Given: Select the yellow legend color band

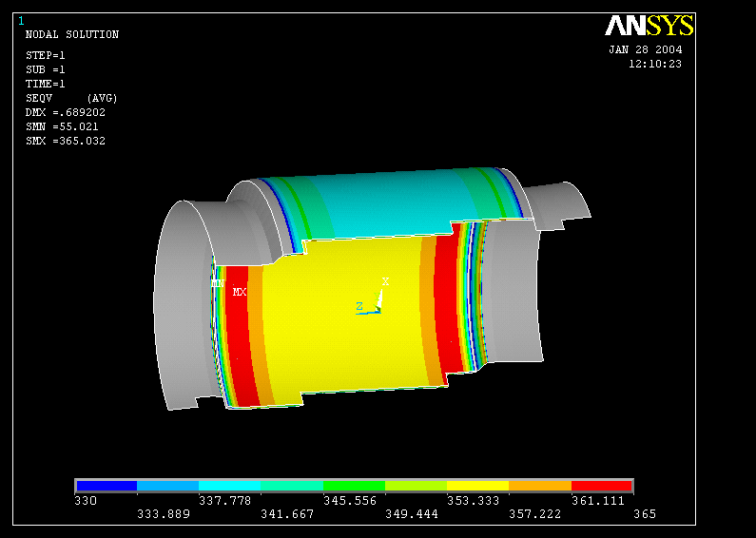Looking at the screenshot, I should [x=477, y=486].
